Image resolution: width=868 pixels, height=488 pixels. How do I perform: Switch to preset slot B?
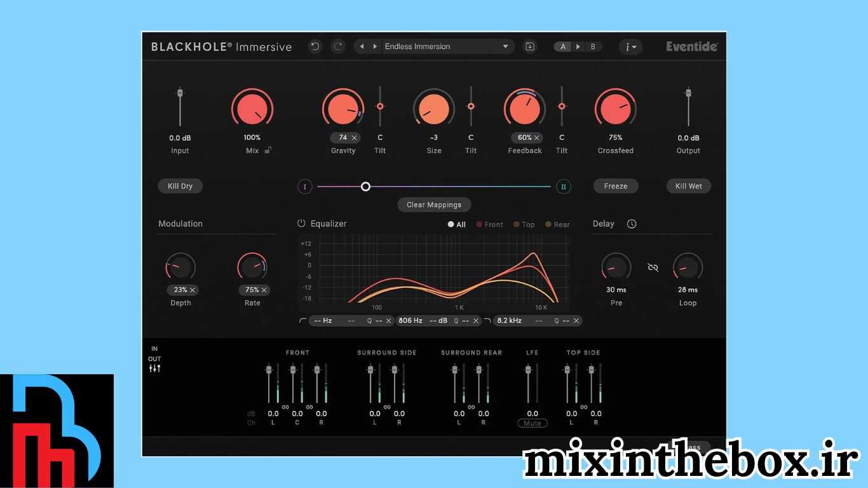click(593, 46)
